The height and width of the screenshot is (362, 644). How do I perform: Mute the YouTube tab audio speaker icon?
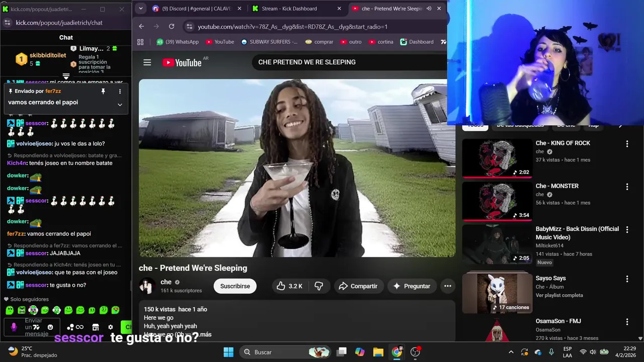(429, 9)
